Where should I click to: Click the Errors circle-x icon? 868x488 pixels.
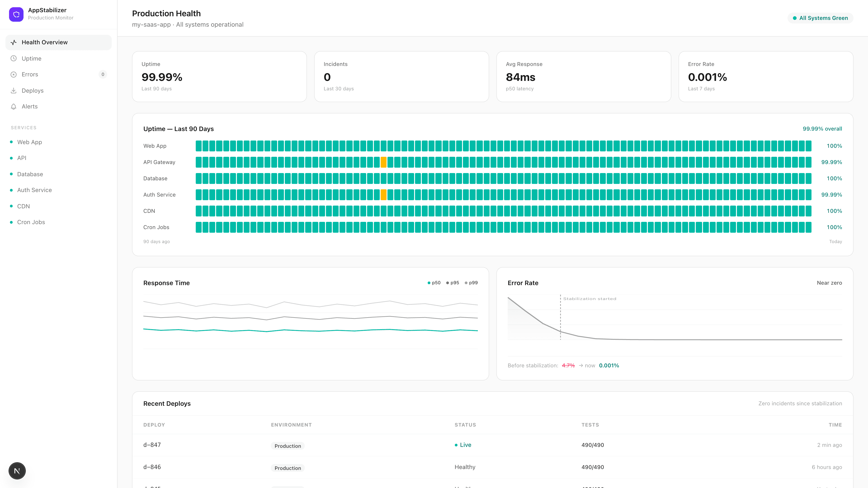click(x=14, y=74)
